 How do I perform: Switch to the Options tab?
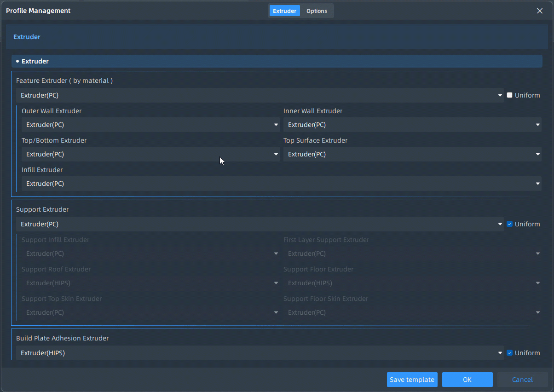coord(317,11)
